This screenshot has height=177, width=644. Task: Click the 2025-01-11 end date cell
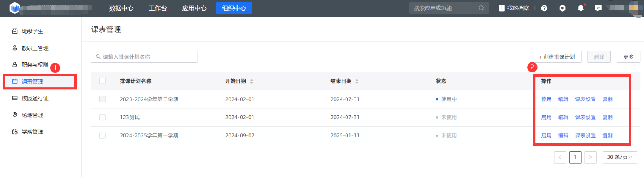coord(345,136)
